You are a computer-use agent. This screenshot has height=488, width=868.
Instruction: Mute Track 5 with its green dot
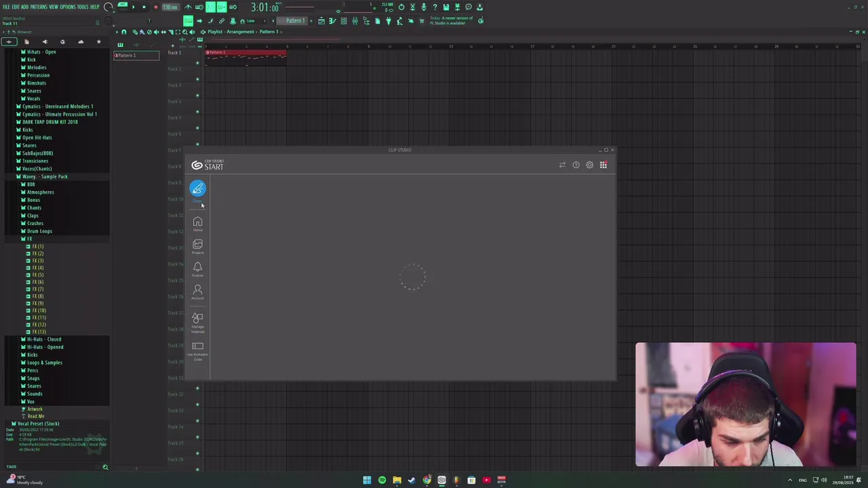[197, 128]
